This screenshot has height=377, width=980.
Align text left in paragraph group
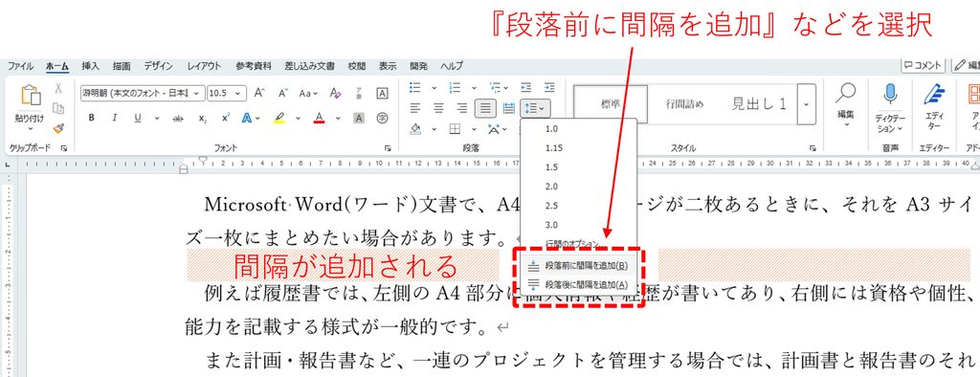coord(415,108)
